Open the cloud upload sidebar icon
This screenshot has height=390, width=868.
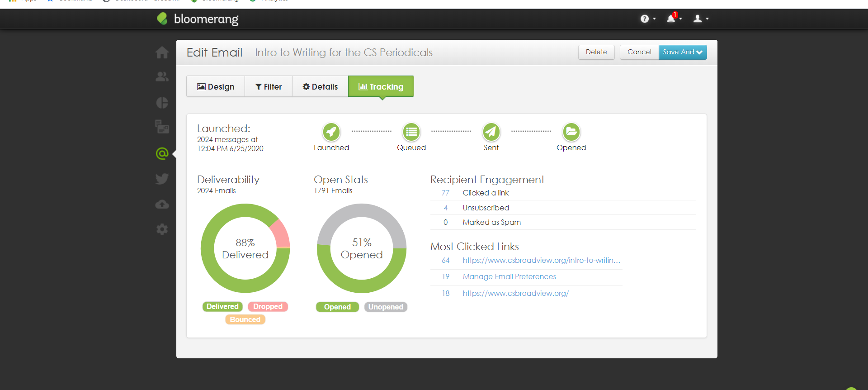(162, 205)
